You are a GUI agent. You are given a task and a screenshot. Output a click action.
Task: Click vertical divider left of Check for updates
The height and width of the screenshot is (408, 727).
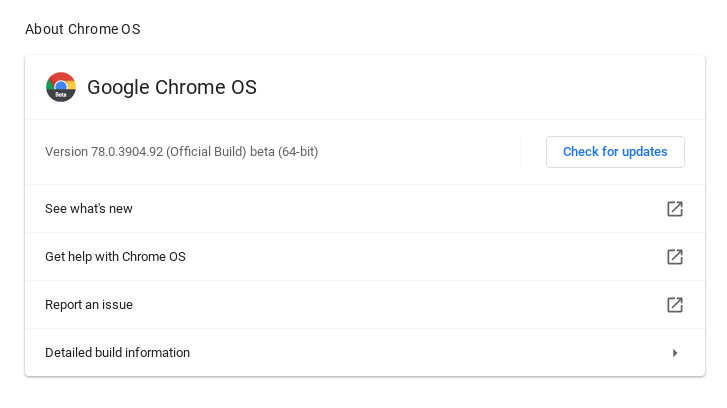point(522,152)
